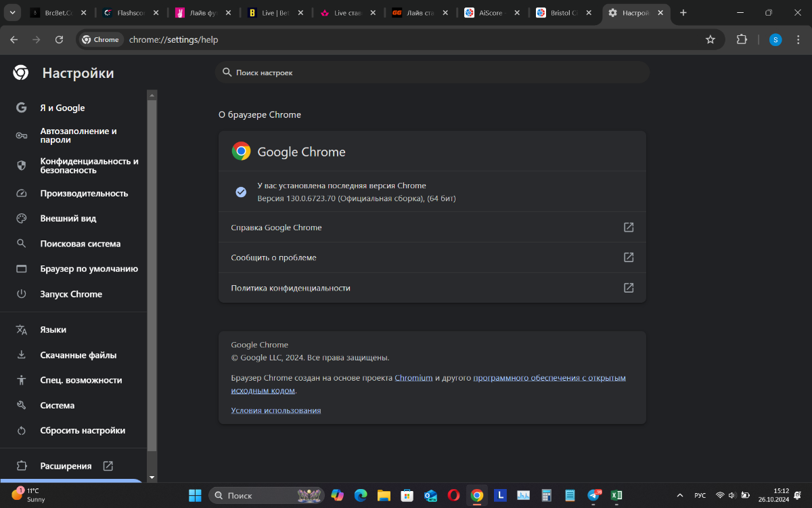Open the weather widget showing 11°C Sunny

pyautogui.click(x=28, y=495)
